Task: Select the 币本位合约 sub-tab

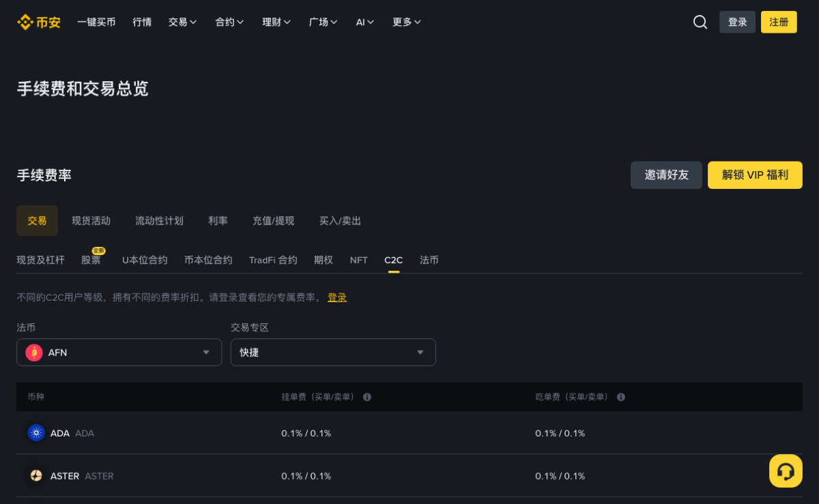Action: point(208,260)
